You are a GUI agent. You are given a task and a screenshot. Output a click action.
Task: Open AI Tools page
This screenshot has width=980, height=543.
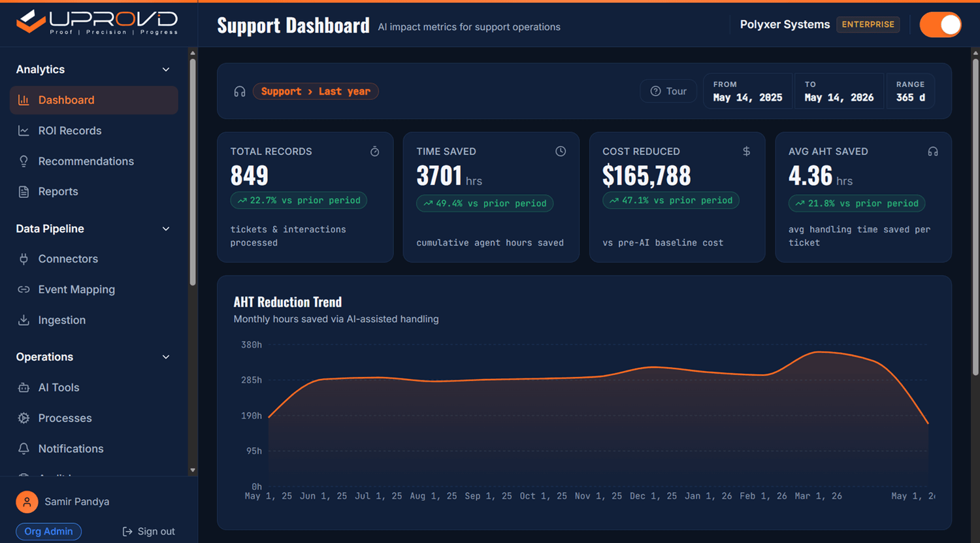point(94,387)
